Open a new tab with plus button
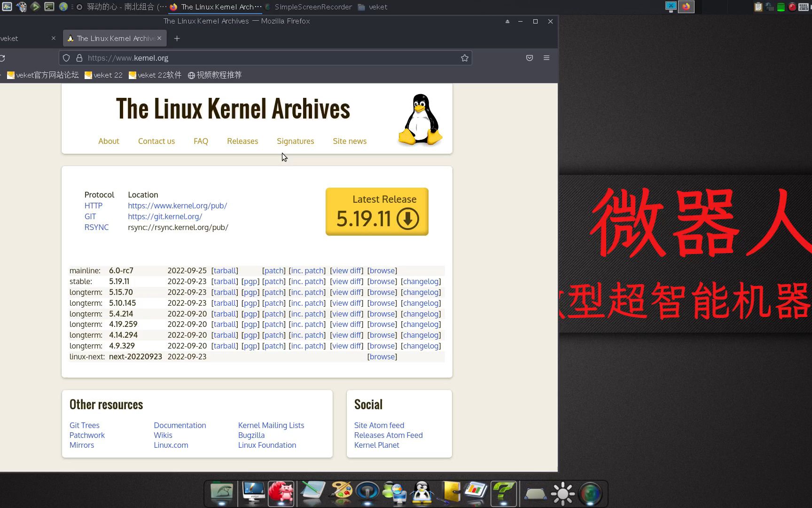The image size is (812, 508). coord(177,39)
